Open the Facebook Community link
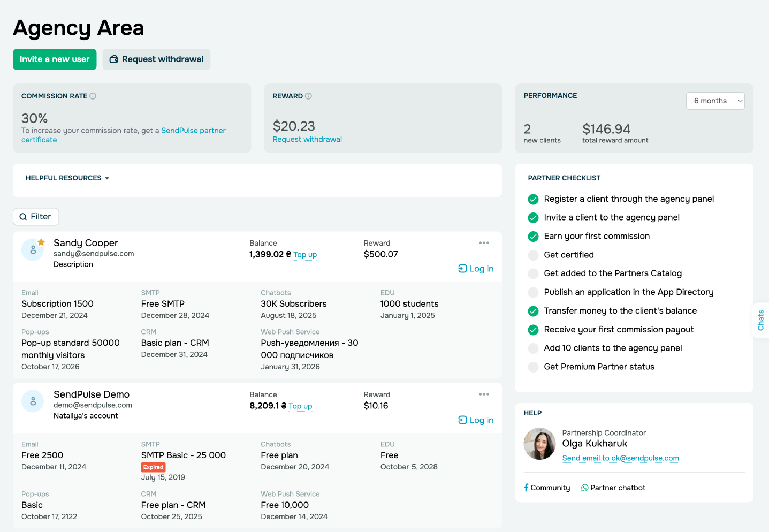The image size is (769, 532). click(x=547, y=488)
